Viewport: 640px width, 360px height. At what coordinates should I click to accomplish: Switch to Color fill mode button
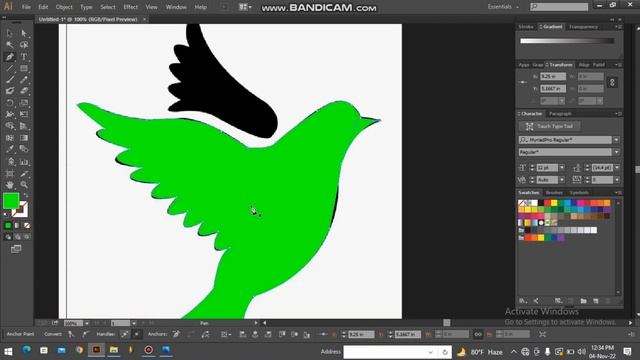coord(8,225)
